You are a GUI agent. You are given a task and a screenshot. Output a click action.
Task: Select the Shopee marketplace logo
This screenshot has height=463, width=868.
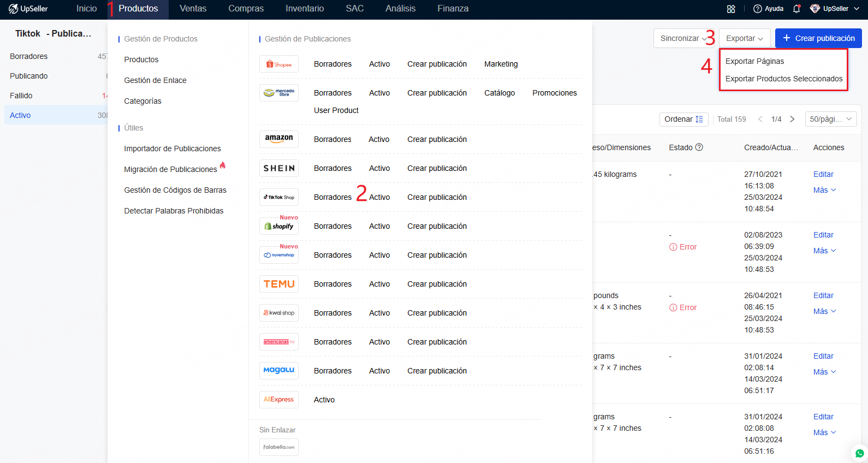(x=279, y=64)
